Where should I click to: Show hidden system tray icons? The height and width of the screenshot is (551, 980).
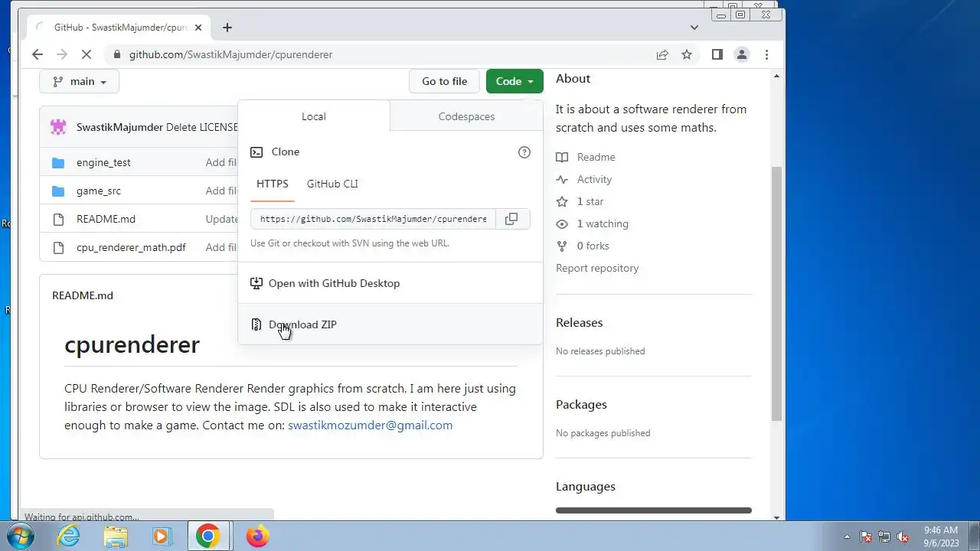(847, 536)
